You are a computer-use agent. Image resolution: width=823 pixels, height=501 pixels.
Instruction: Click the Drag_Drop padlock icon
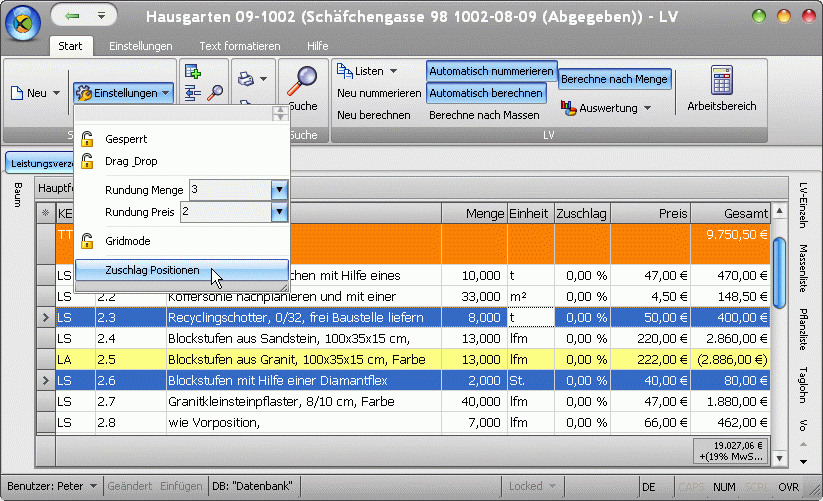pos(87,161)
